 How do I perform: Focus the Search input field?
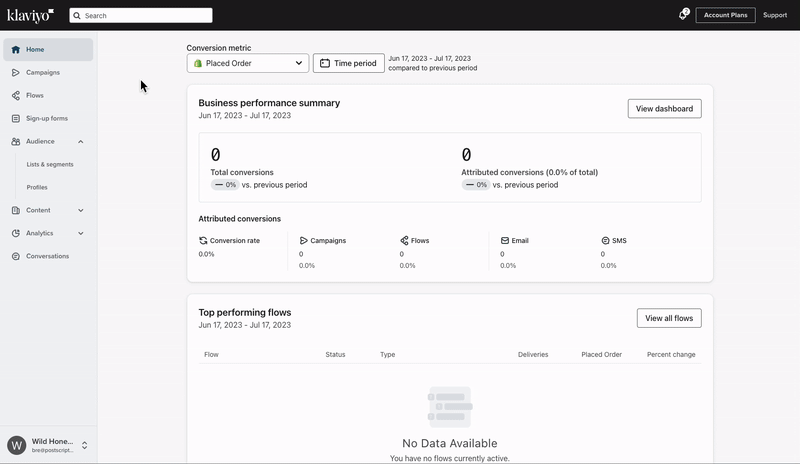[141, 15]
